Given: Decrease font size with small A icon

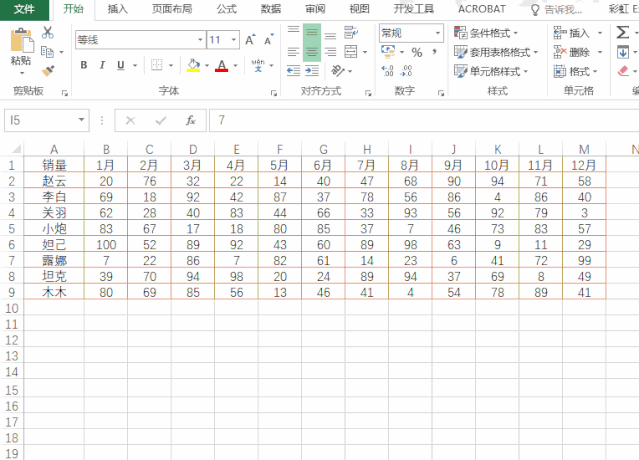Looking at the screenshot, I should [269, 40].
